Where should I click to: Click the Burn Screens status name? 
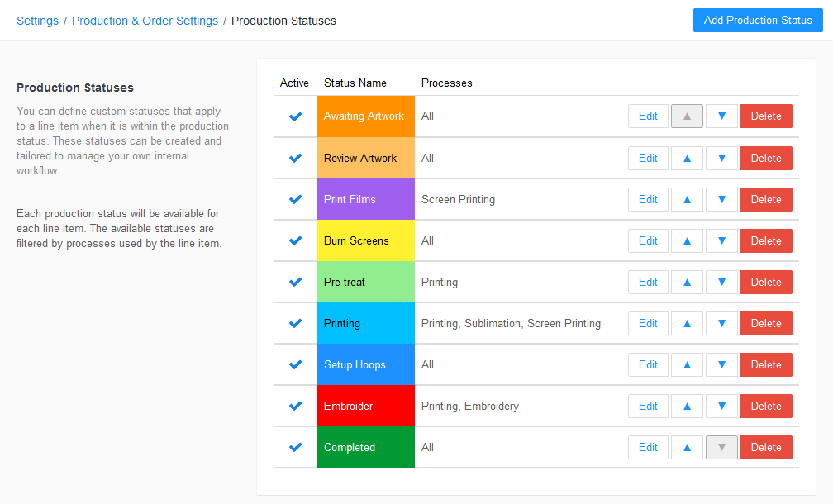click(355, 240)
